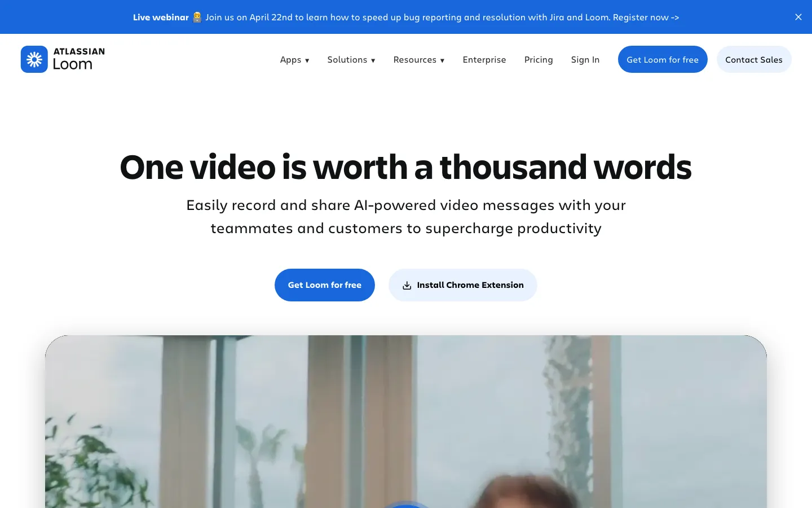Click the Atlassian Loom wordmark
Screen dimensions: 812x508
pyautogui.click(x=79, y=59)
